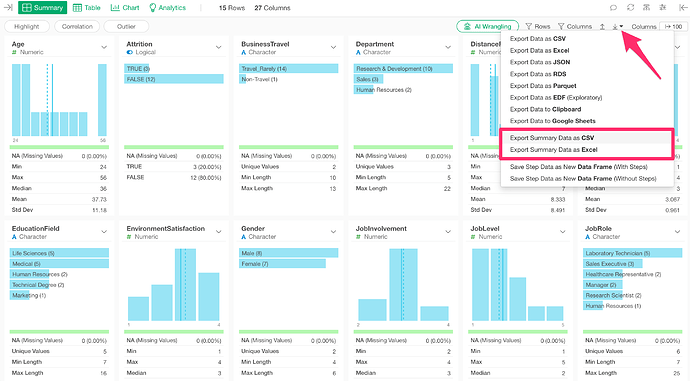
Task: Open the Analytics view tab
Action: [x=167, y=7]
